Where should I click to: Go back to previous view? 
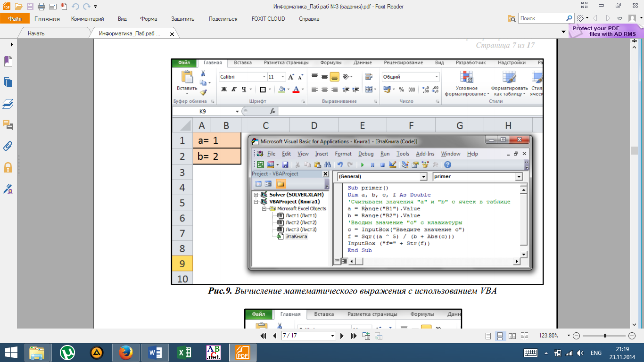[x=366, y=336]
